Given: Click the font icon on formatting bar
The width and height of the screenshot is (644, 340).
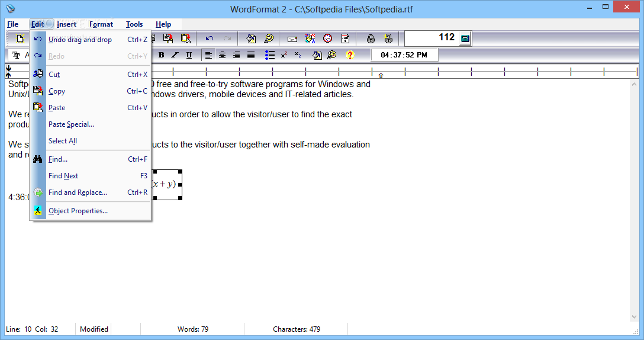Looking at the screenshot, I should click(x=17, y=55).
